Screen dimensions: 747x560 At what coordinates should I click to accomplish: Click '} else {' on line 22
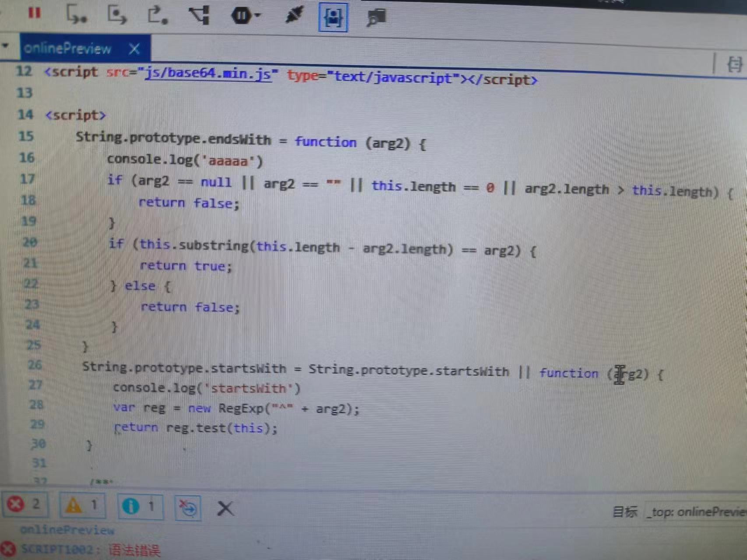[140, 287]
